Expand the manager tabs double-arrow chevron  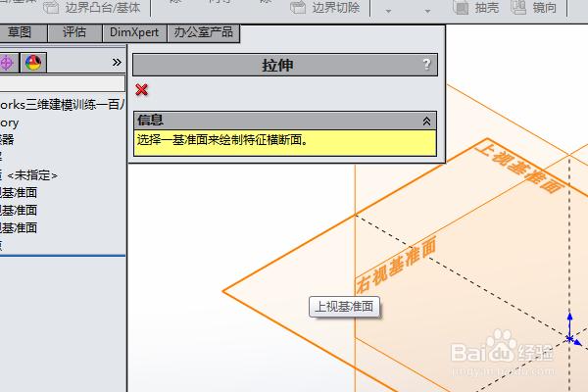117,63
